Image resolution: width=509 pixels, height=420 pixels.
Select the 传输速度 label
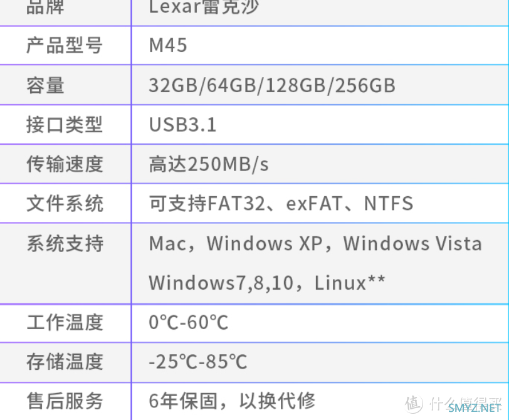point(65,164)
